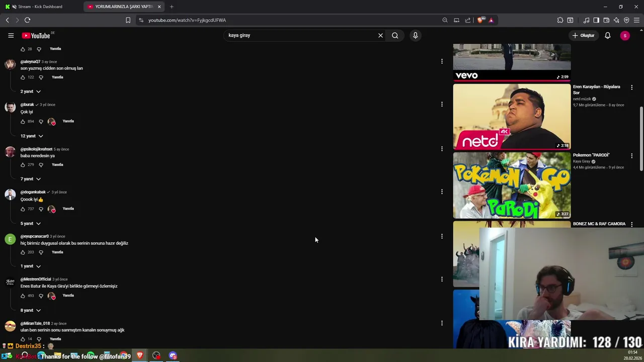
Task: Clear the 'kaya giray' search text
Action: [380, 35]
